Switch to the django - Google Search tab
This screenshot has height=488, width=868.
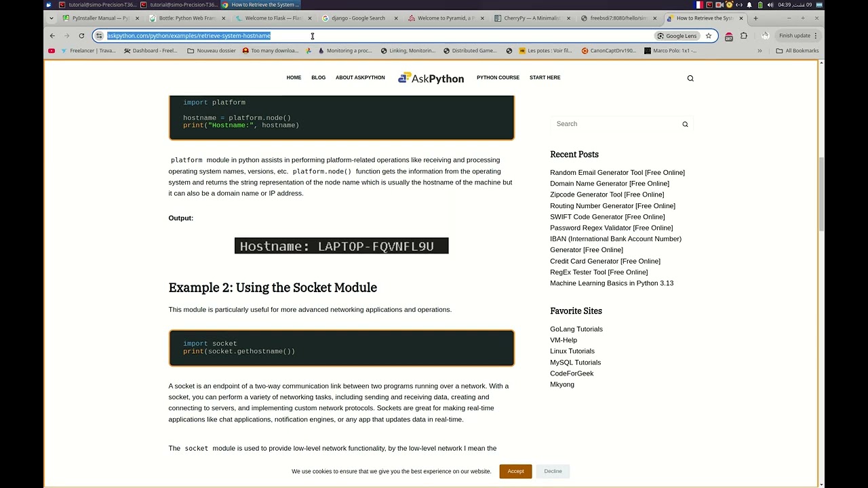359,18
